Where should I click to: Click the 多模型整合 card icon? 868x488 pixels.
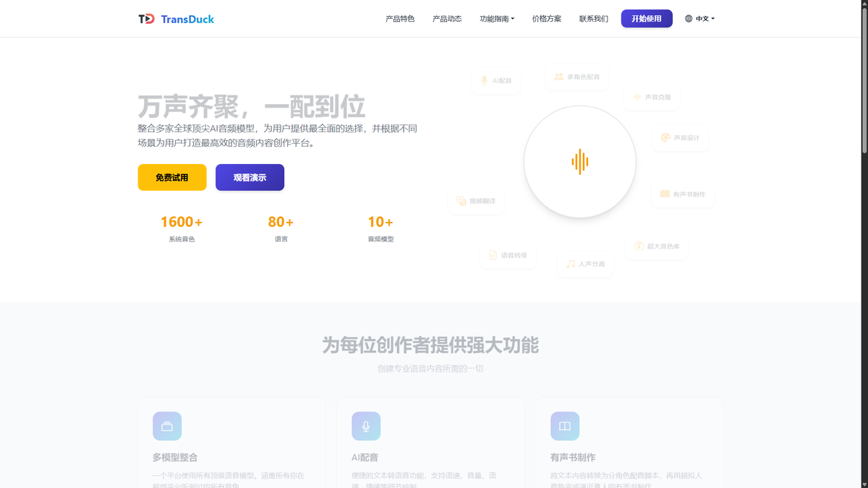(167, 426)
